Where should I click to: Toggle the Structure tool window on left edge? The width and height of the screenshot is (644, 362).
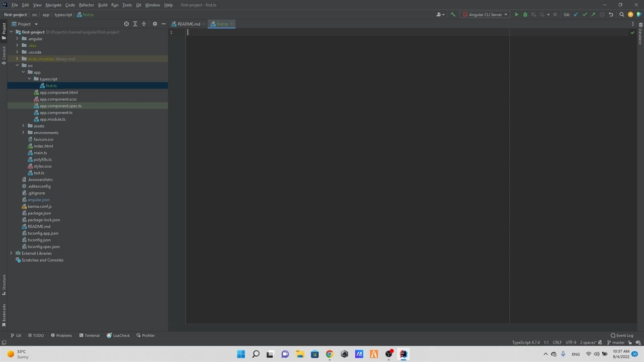tap(4, 285)
